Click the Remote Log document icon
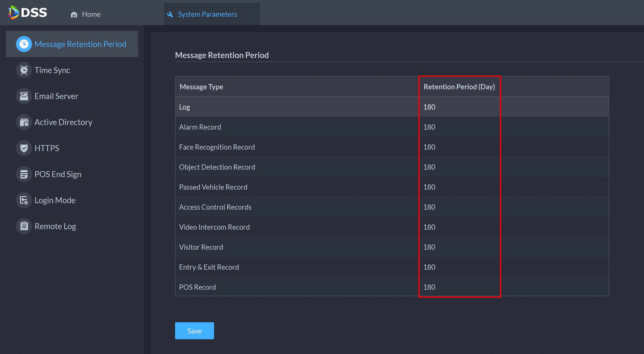644x354 pixels. (x=24, y=226)
